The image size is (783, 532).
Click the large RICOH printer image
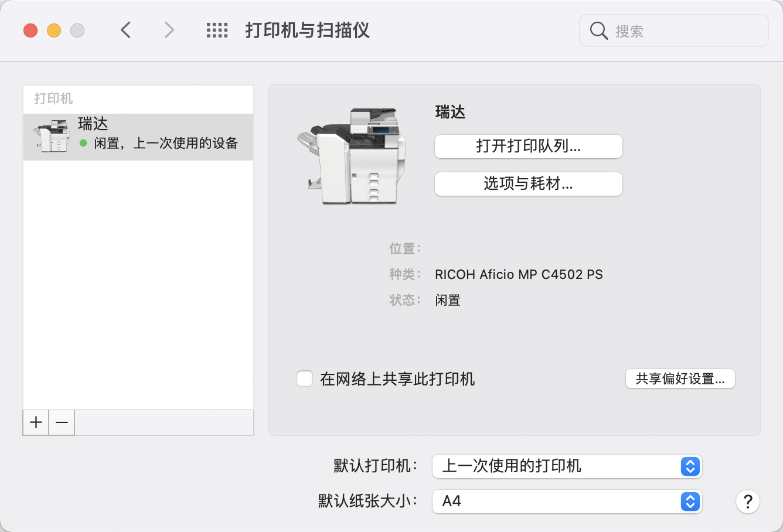click(351, 156)
